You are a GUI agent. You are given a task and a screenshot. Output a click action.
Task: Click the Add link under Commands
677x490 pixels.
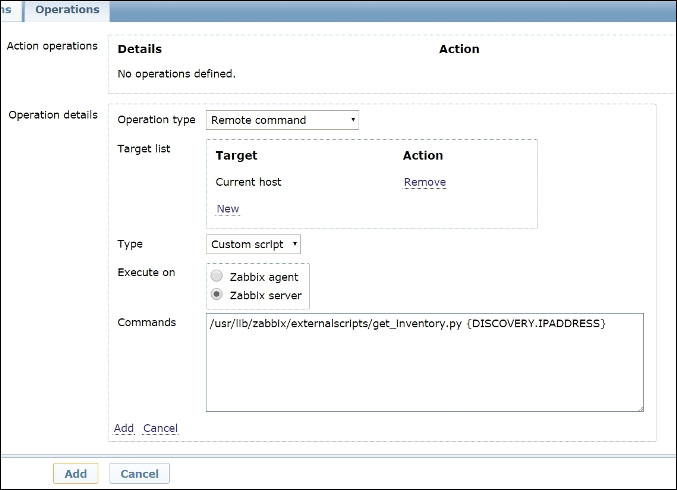tap(123, 428)
